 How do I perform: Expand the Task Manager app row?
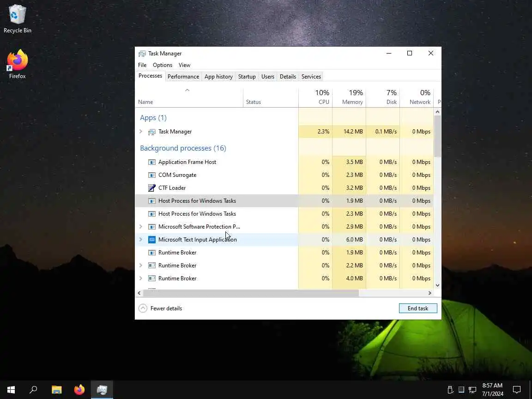[x=141, y=132]
